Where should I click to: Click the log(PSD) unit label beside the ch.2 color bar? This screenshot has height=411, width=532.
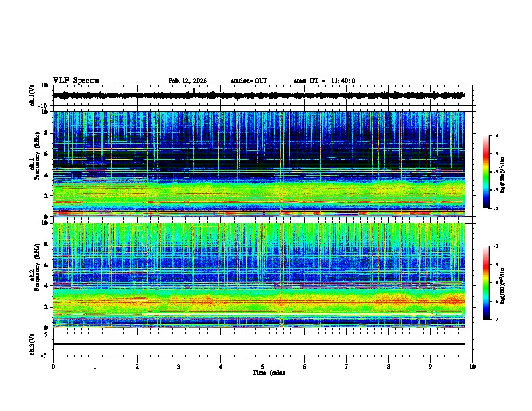coord(503,285)
